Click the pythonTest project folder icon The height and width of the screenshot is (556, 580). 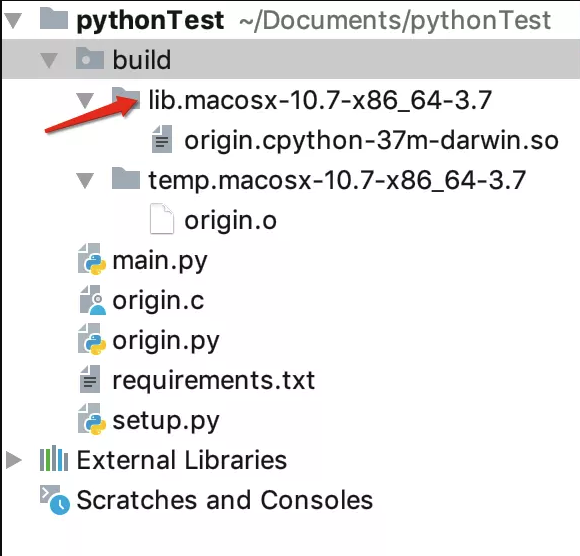click(x=54, y=18)
